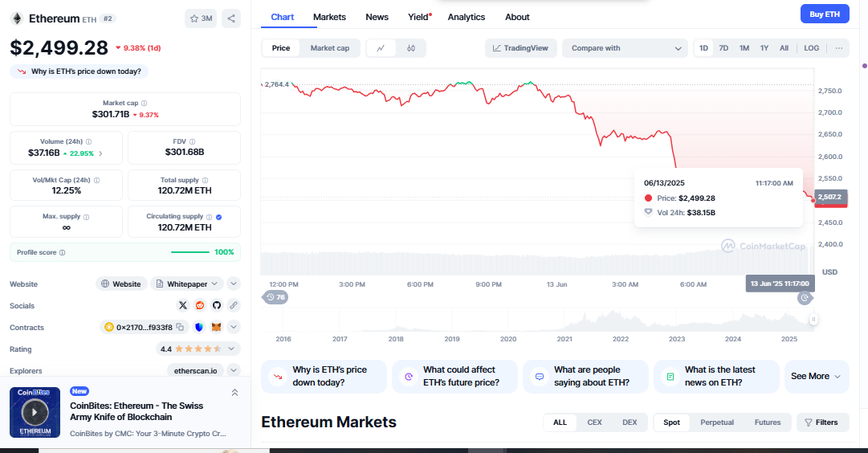This screenshot has height=453, width=868.
Task: Click 'What are people saying about ETH?'
Action: 585,377
